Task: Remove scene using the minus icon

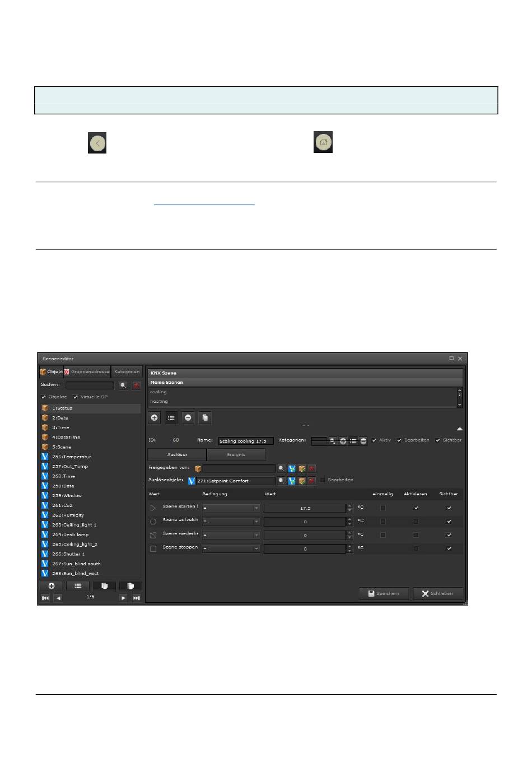Action: click(188, 418)
